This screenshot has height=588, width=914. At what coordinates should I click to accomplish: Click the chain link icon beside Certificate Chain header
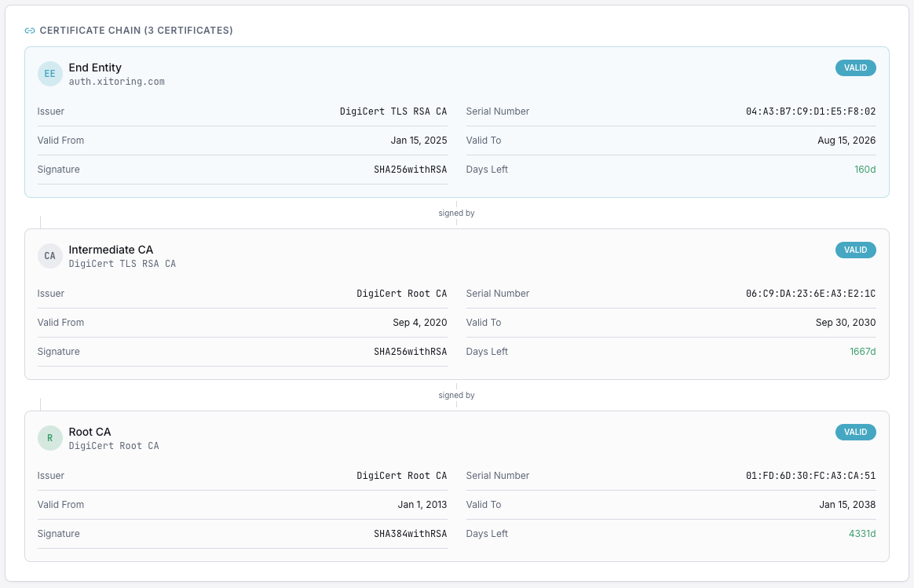(31, 30)
